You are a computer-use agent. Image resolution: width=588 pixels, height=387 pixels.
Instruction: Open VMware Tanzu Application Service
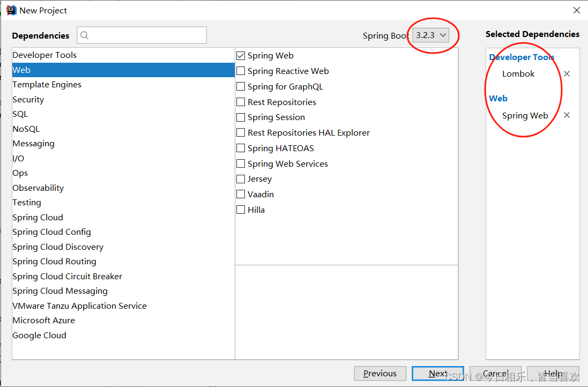(123, 306)
